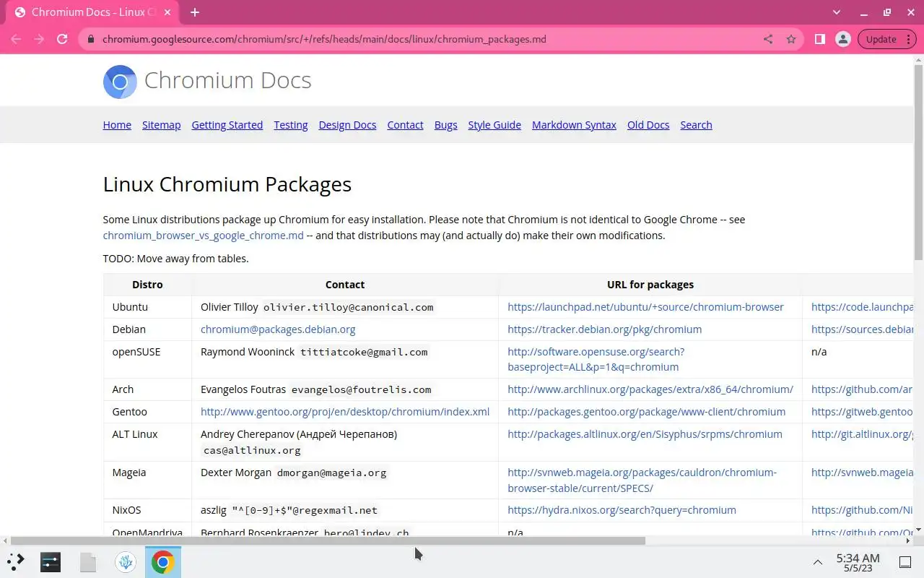Open the Design Docs nav link
The image size is (924, 578).
(x=347, y=125)
